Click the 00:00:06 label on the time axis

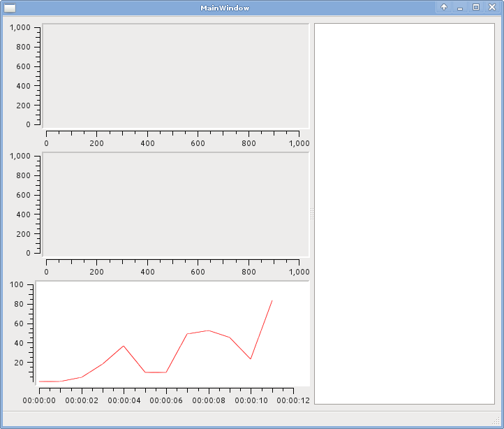166,400
